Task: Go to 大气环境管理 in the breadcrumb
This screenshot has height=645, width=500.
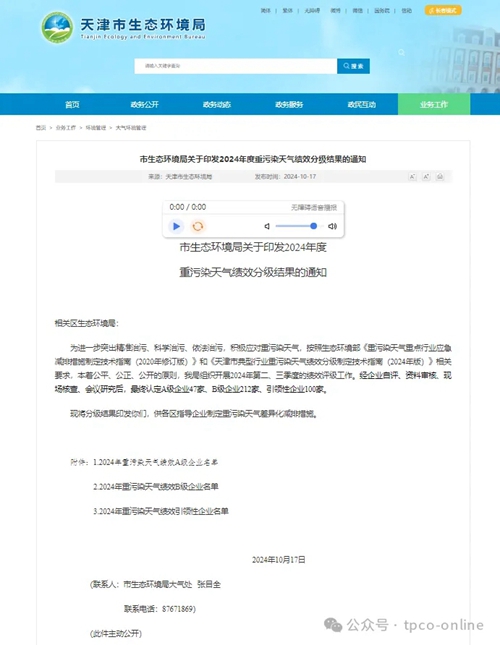Action: (x=131, y=128)
